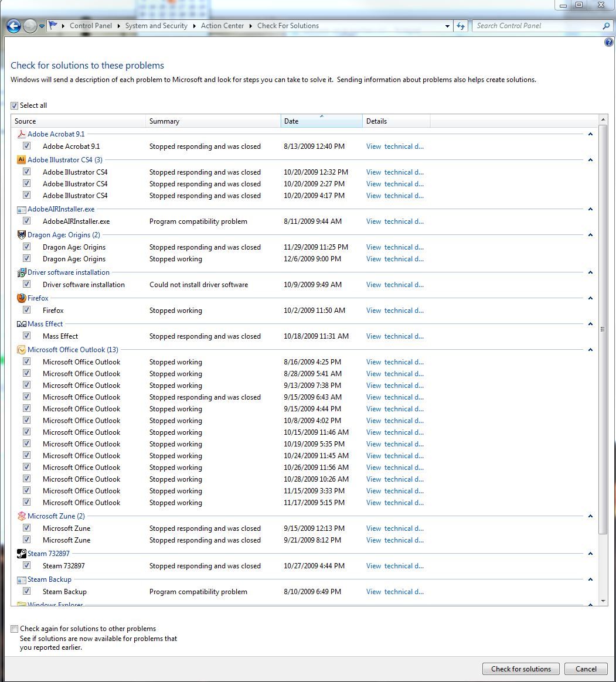The height and width of the screenshot is (682, 616).
Task: Uncheck the Firefox problem entry
Action: [x=26, y=310]
